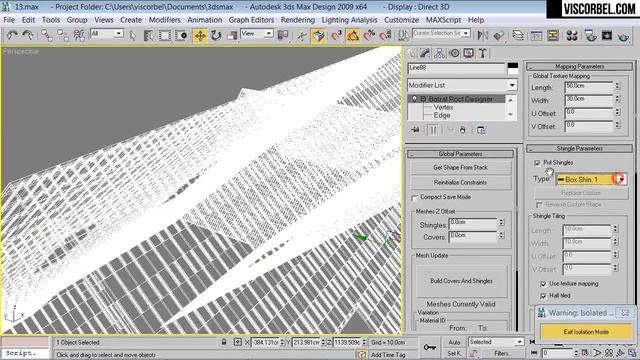The image size is (640, 360).
Task: Toggle the Angle Snap icon
Action: click(353, 36)
